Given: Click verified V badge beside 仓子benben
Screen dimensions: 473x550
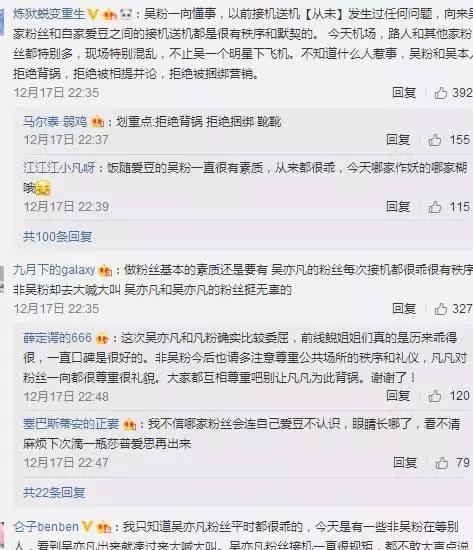Looking at the screenshot, I should pos(87,526).
